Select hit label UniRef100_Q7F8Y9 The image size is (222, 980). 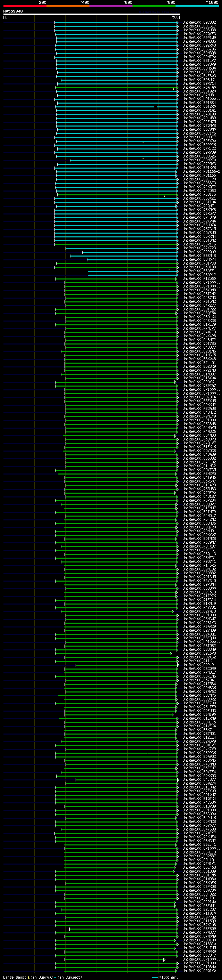click(199, 218)
